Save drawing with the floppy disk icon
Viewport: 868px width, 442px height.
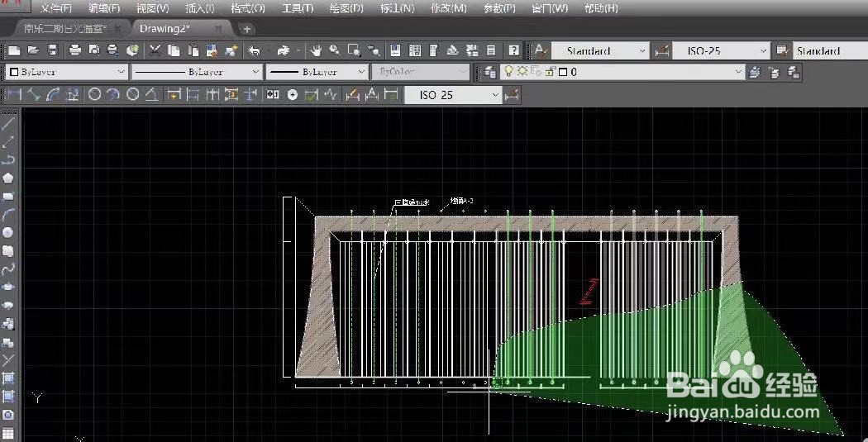click(53, 51)
